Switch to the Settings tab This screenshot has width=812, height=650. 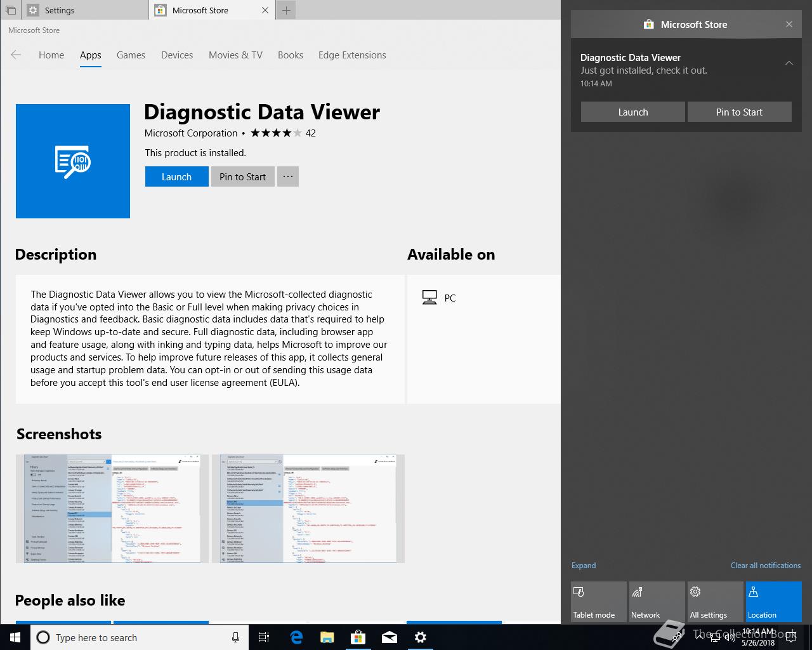84,10
